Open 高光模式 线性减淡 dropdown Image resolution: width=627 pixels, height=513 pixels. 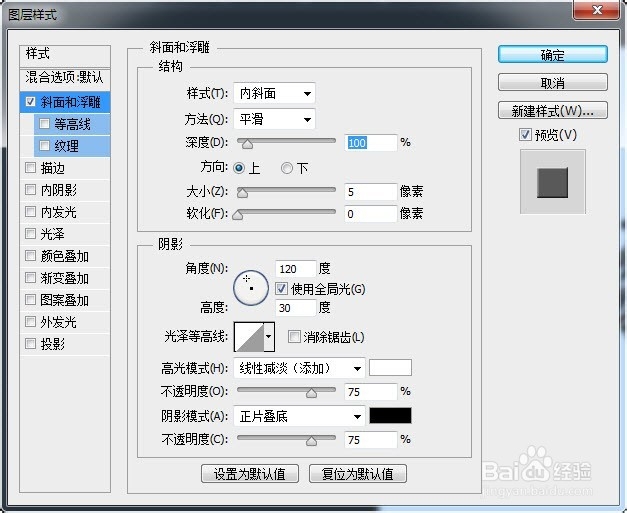[x=299, y=368]
